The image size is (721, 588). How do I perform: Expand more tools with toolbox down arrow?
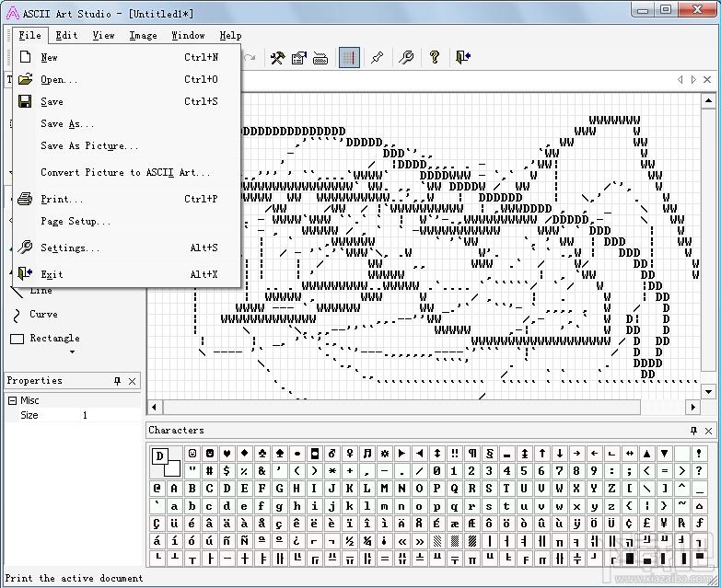click(72, 352)
